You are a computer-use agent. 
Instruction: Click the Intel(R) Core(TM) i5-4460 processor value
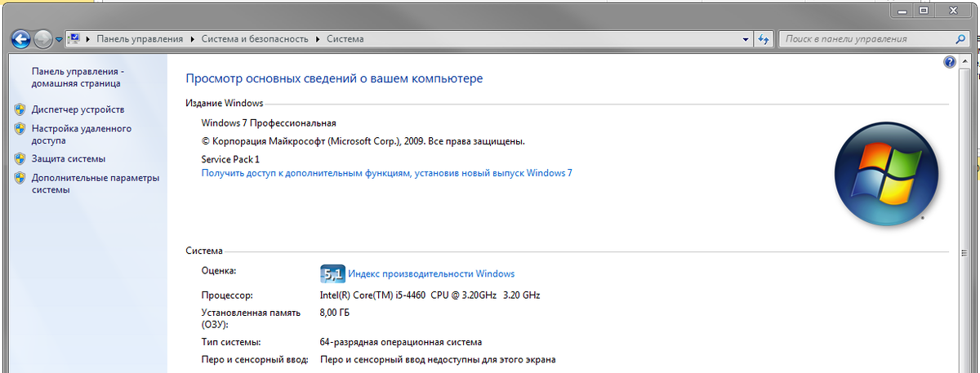click(x=430, y=295)
